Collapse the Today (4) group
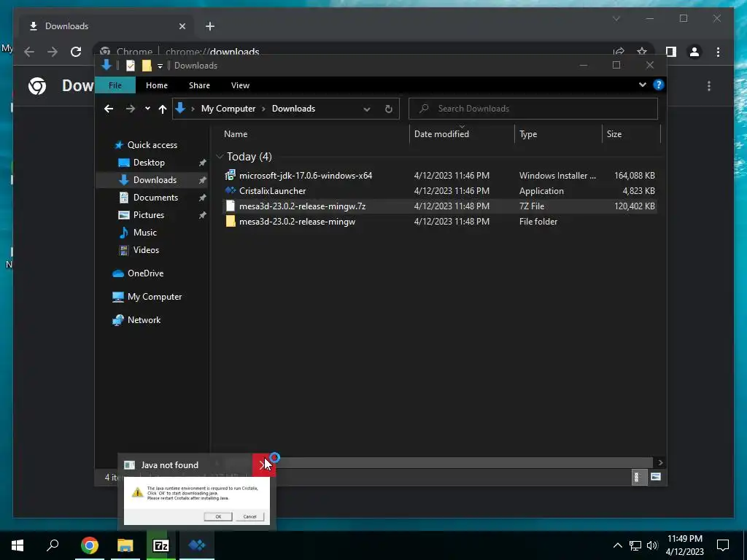 coord(220,157)
